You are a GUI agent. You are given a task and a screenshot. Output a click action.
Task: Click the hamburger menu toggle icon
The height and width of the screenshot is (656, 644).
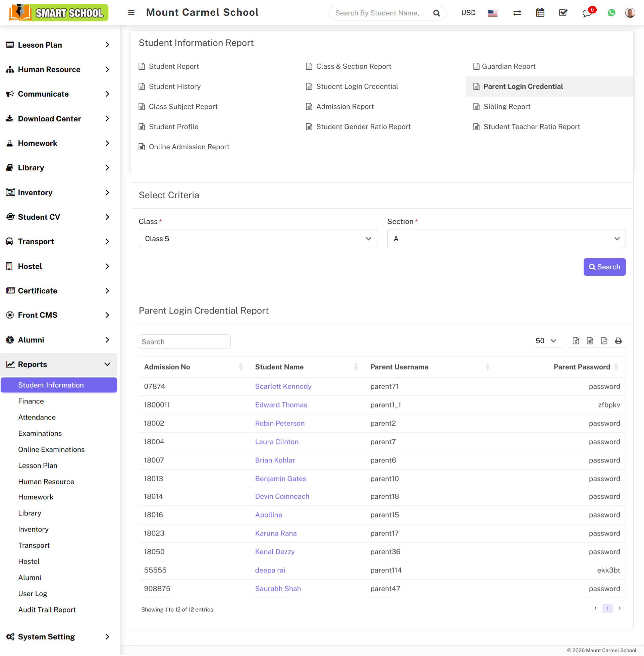pyautogui.click(x=131, y=13)
